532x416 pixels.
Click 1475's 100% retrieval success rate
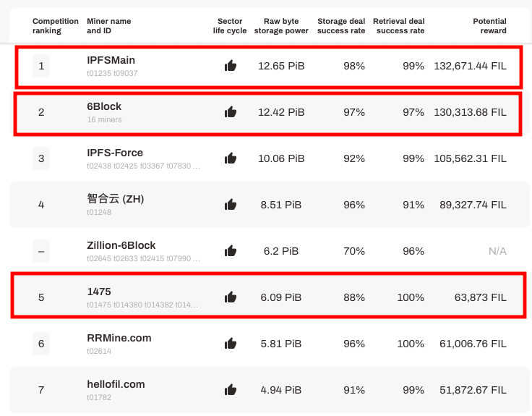(411, 297)
